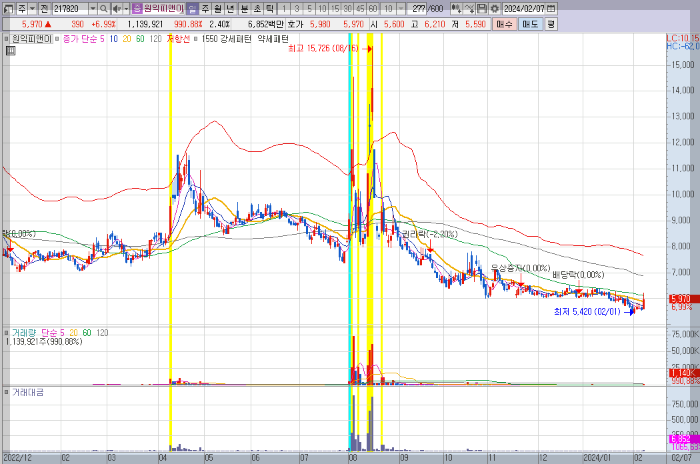Click the 거래대금 trading value panel label

pyautogui.click(x=28, y=393)
